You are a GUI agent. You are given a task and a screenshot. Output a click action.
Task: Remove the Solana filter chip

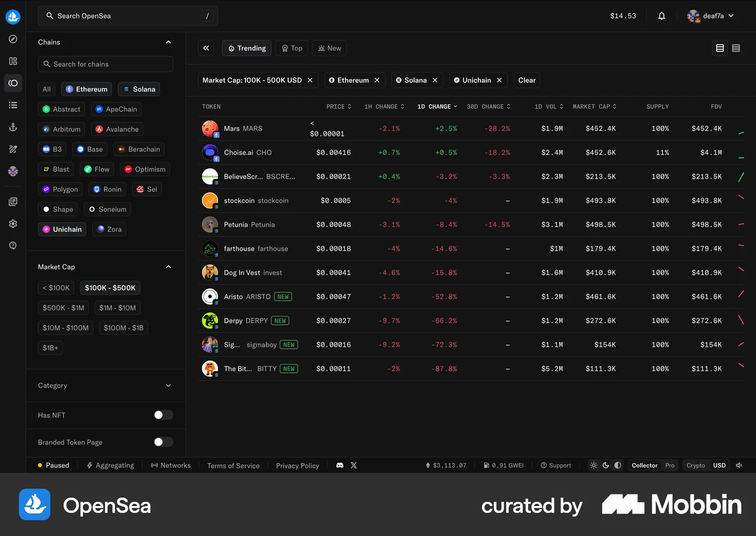(x=435, y=80)
